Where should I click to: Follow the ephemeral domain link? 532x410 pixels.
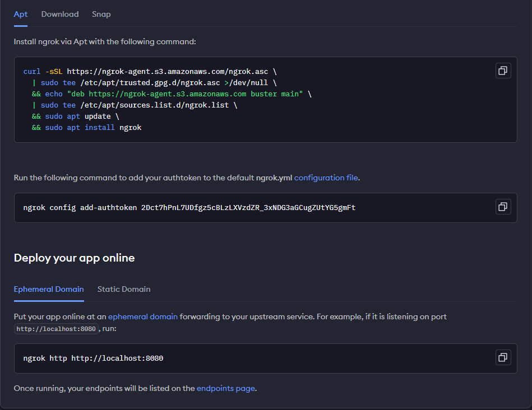pyautogui.click(x=143, y=316)
